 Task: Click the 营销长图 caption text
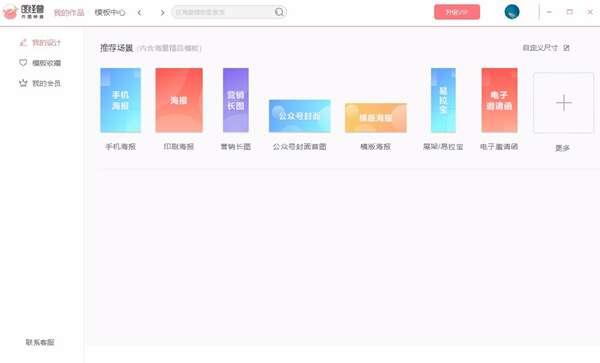point(236,147)
